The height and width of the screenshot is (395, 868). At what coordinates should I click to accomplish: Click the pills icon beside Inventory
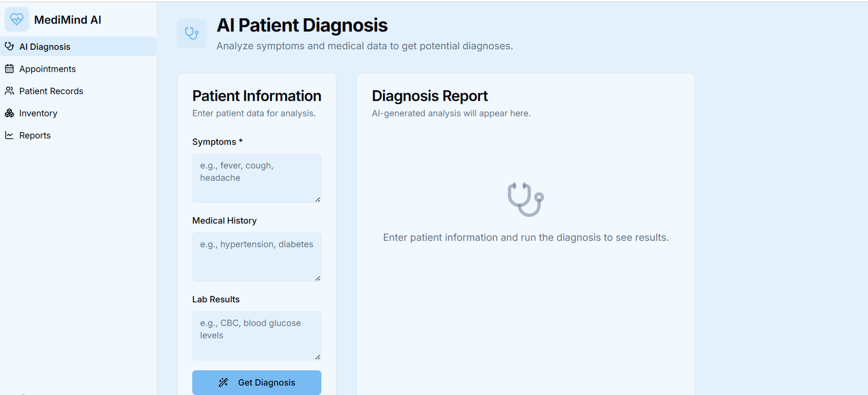coord(9,113)
